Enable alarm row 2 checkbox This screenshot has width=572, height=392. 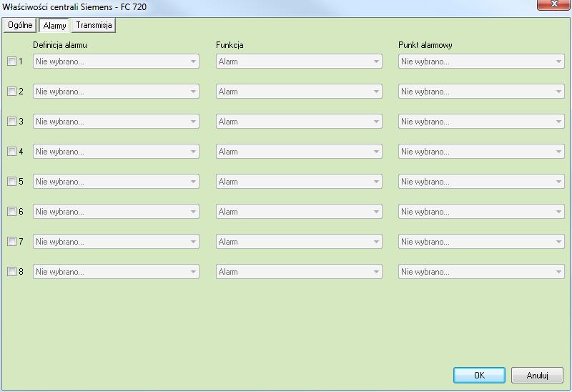pyautogui.click(x=11, y=92)
